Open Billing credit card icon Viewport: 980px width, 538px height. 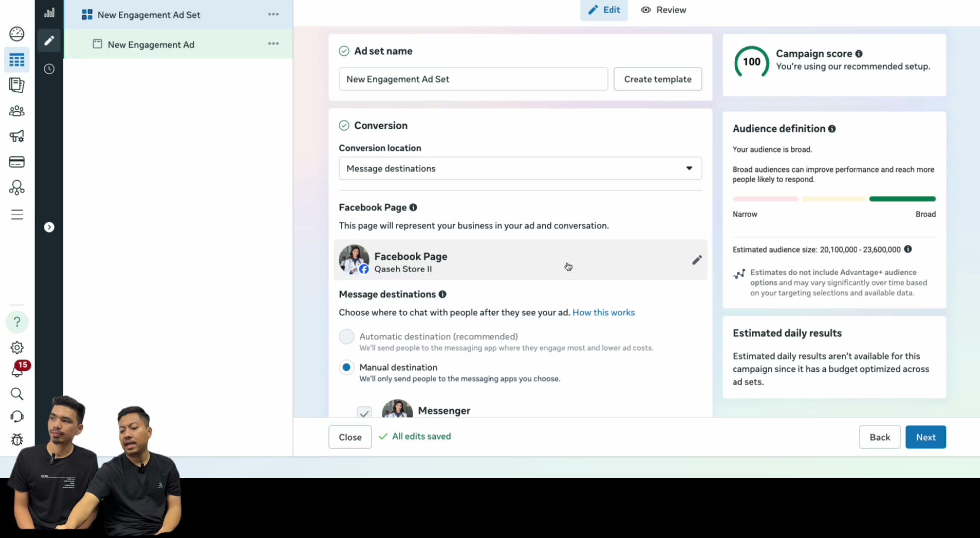(17, 162)
